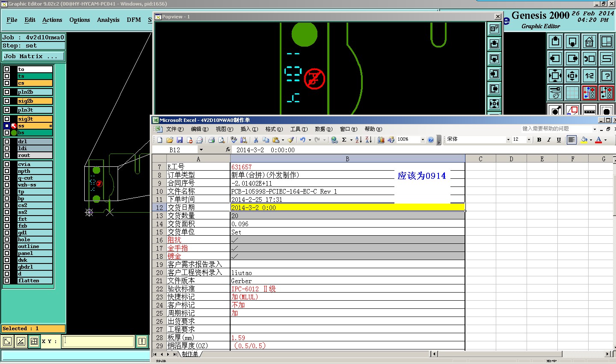
Task: Switch to the 制作单 sheet tab
Action: click(x=190, y=354)
